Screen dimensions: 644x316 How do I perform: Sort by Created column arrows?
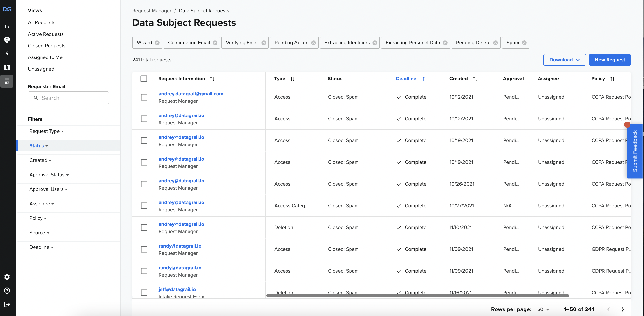[x=475, y=79]
